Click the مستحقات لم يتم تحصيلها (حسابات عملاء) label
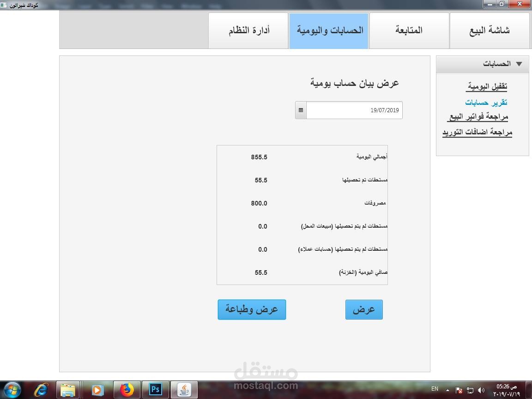Viewport: 532px width, 399px height. pyautogui.click(x=343, y=249)
